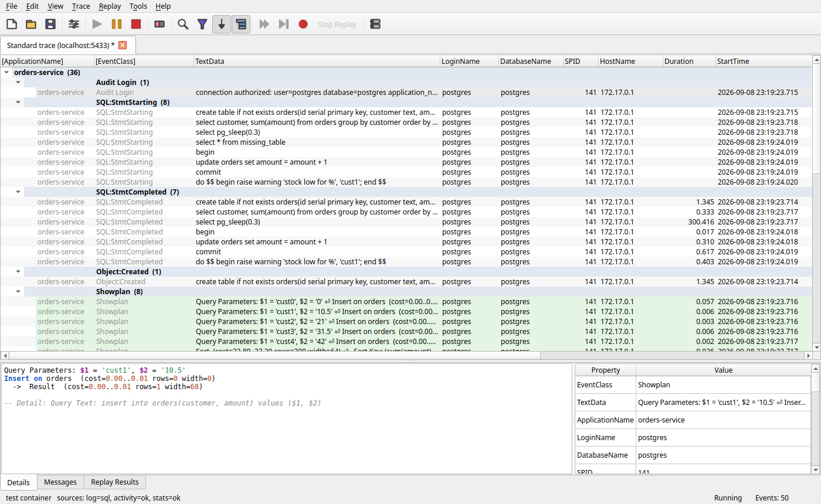This screenshot has width=821, height=504.
Task: Click the Duration column header
Action: (x=689, y=61)
